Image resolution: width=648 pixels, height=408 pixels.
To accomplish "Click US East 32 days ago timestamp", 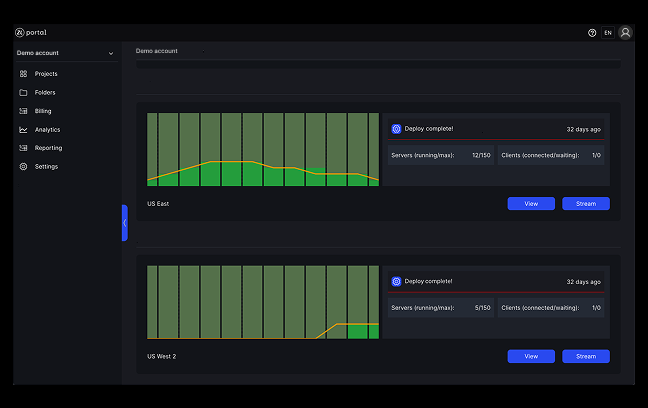I will (x=584, y=129).
